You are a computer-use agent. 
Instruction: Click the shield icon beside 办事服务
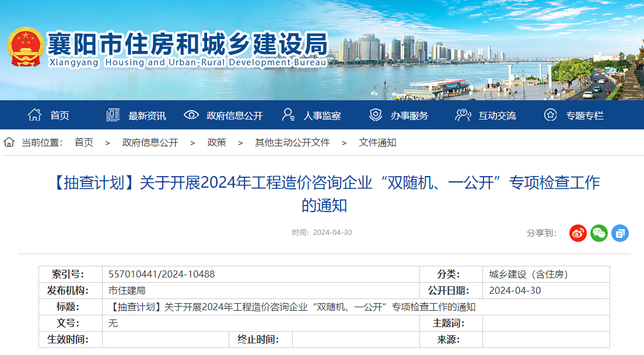click(376, 115)
